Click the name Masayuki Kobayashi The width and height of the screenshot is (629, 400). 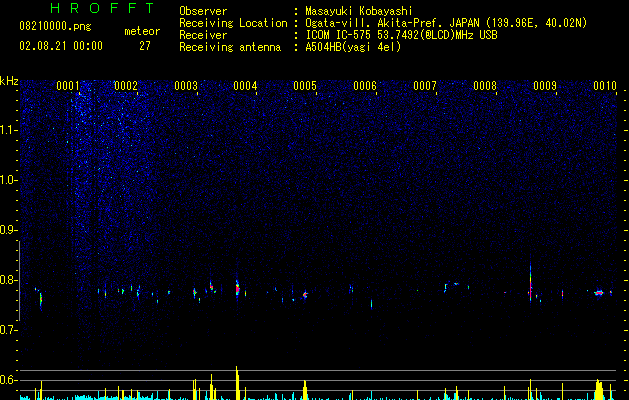(x=359, y=11)
